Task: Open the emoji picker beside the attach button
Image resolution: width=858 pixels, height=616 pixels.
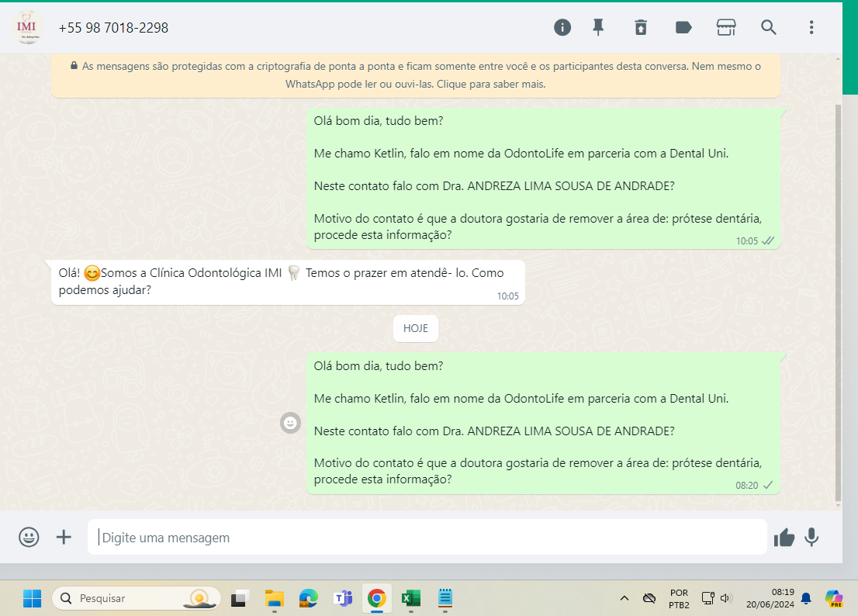Action: 29,537
